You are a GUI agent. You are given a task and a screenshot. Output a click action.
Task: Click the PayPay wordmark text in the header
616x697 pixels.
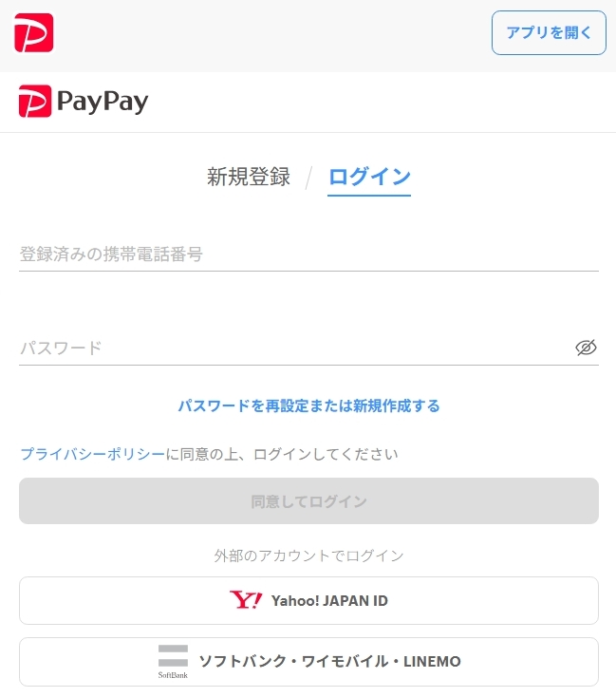(103, 102)
